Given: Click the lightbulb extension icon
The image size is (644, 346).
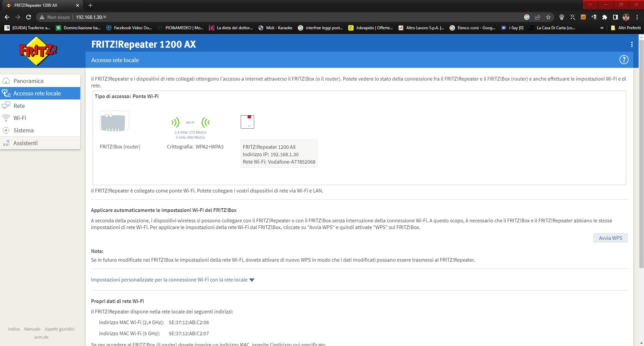Looking at the screenshot, I should [561, 17].
